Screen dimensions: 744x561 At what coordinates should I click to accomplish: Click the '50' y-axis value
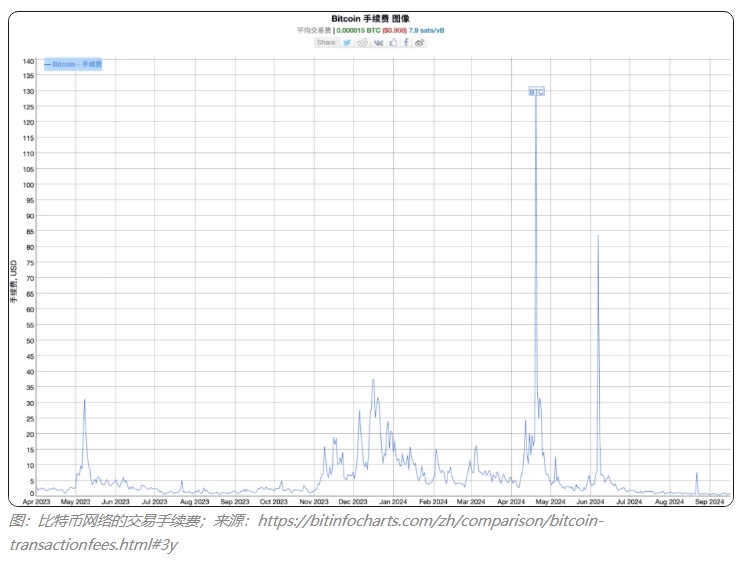tap(30, 341)
